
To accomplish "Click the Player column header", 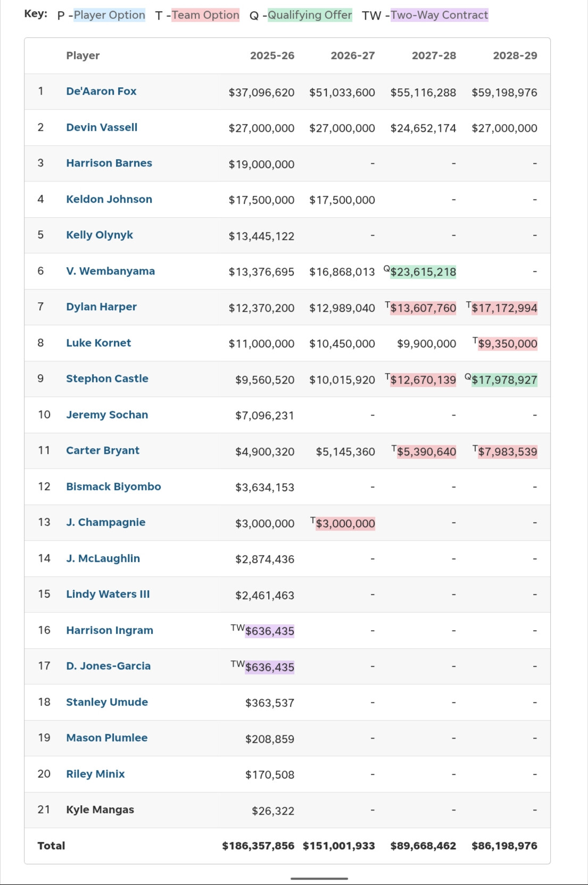I will click(83, 56).
